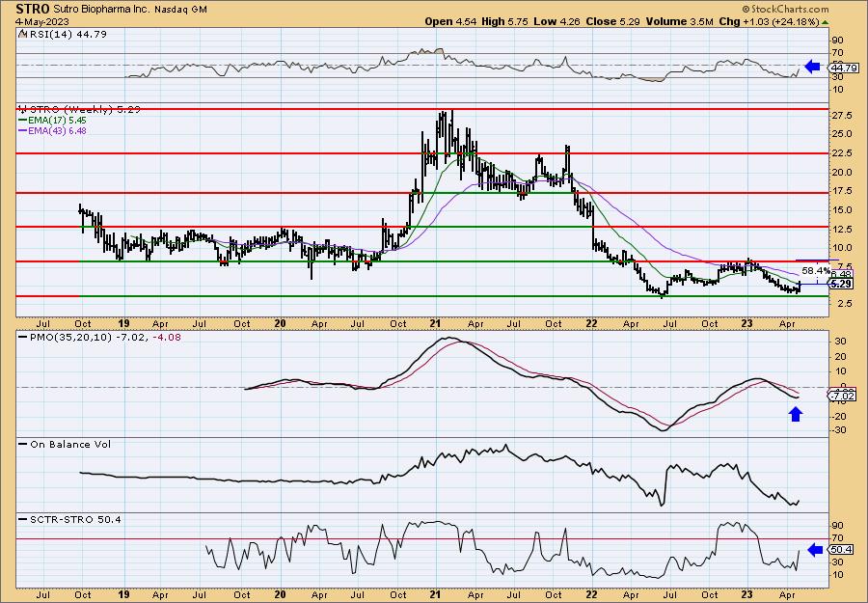The width and height of the screenshot is (868, 603).
Task: Click the 5.29 price tag on right axis
Action: [x=842, y=284]
